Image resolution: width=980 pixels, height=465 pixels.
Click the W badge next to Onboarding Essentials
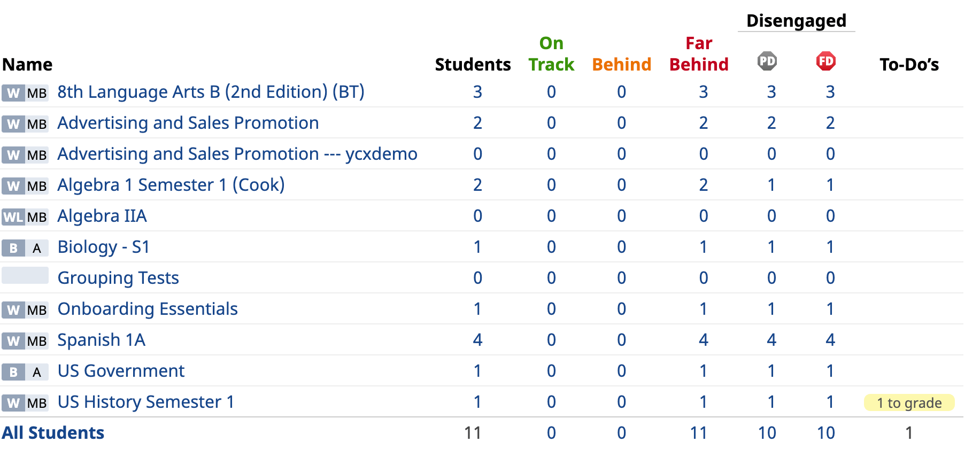tap(13, 310)
